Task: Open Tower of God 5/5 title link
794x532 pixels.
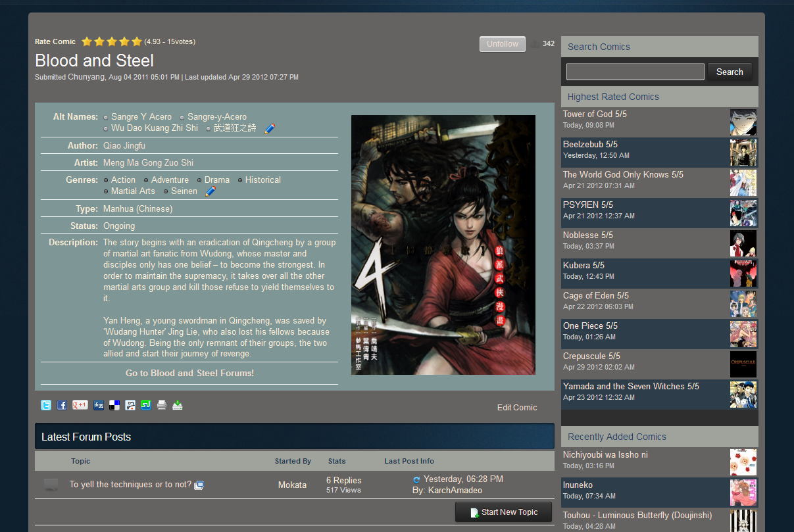Action: (x=595, y=114)
